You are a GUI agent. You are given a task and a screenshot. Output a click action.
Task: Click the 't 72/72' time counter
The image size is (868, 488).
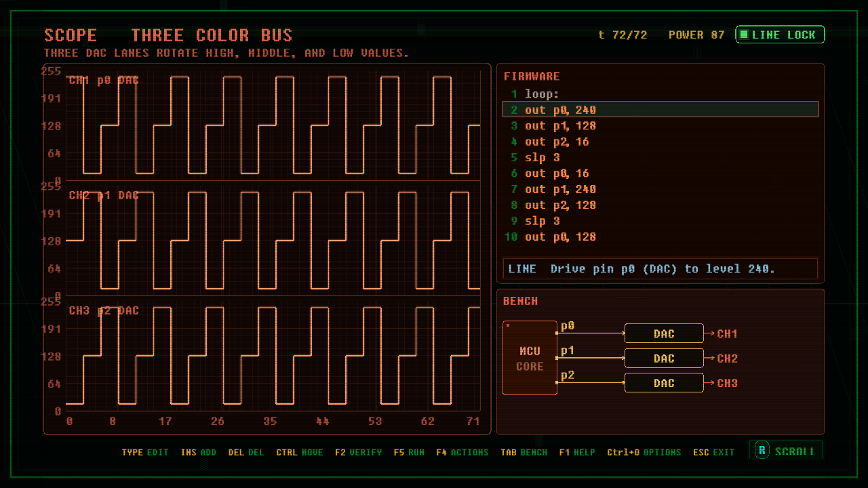[x=623, y=35]
